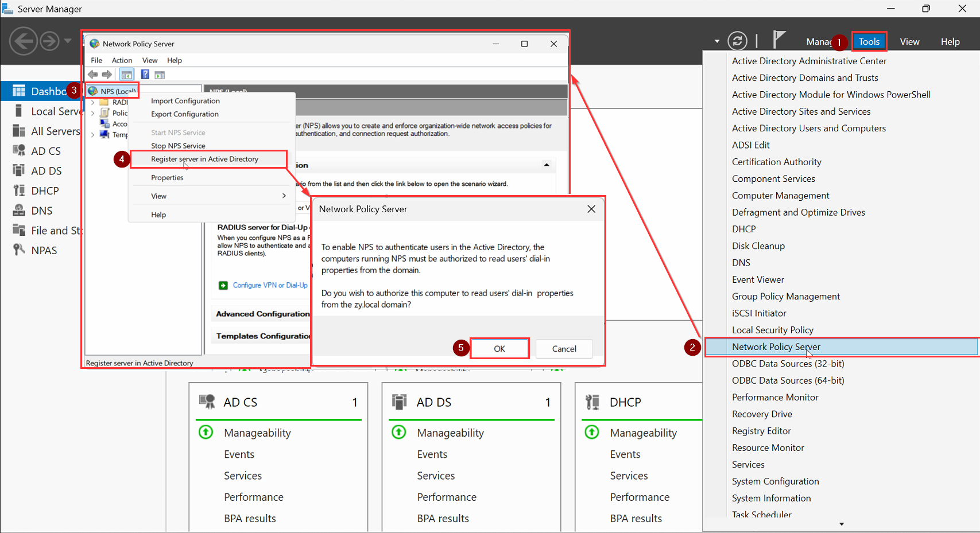Click the RADIUS folder icon in NPS tree
This screenshot has height=533, width=980.
pyautogui.click(x=104, y=102)
